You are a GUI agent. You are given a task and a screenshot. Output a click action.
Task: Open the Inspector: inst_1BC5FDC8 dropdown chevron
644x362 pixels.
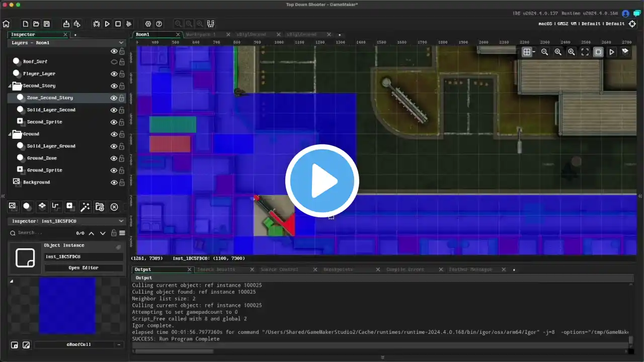point(121,221)
